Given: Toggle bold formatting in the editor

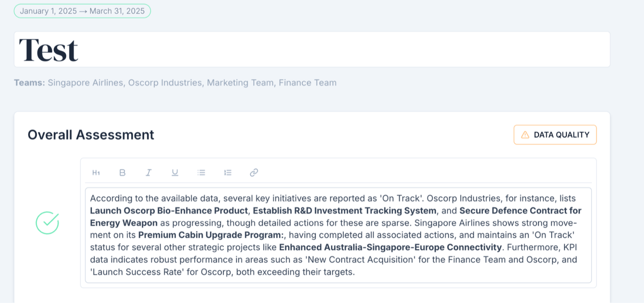Looking at the screenshot, I should (122, 172).
